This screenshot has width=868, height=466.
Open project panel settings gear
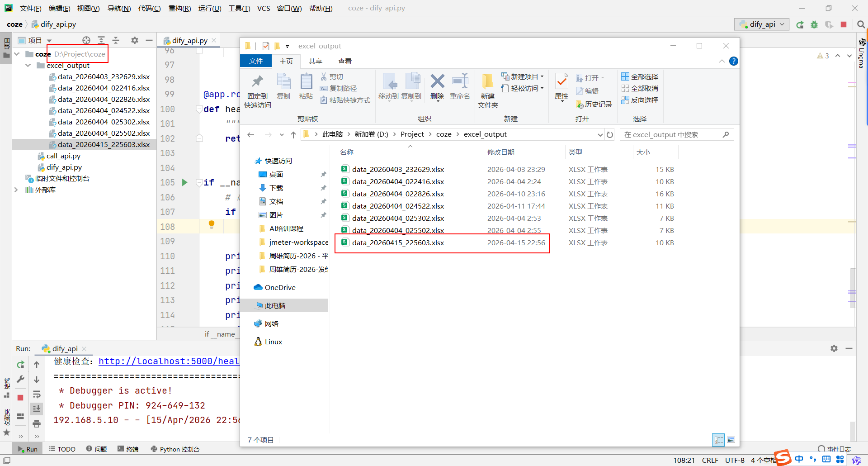[x=135, y=40]
